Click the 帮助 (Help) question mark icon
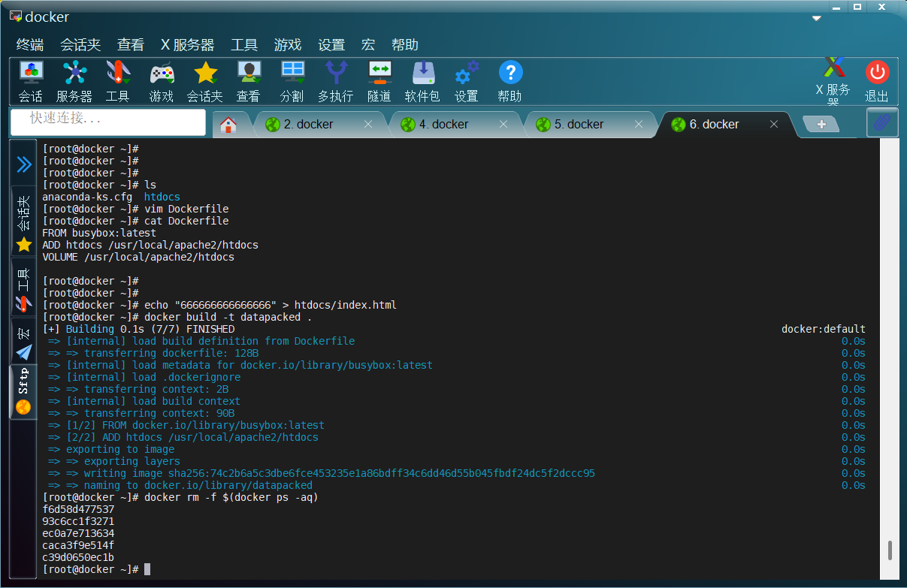Viewport: 907px width, 588px height. pyautogui.click(x=509, y=81)
